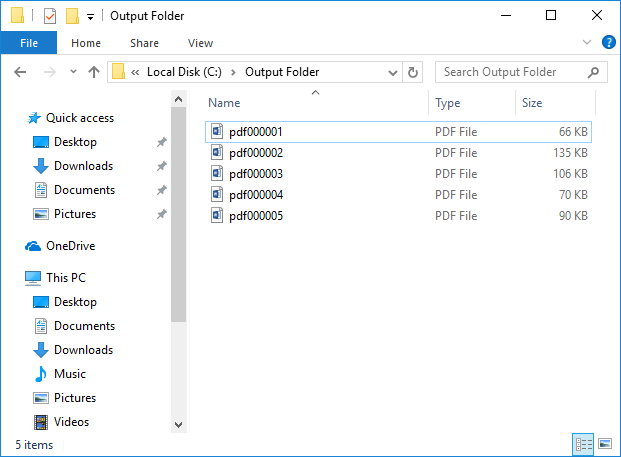Screen dimensions: 621x457
Task: Click the Up one level arrow
Action: (94, 72)
